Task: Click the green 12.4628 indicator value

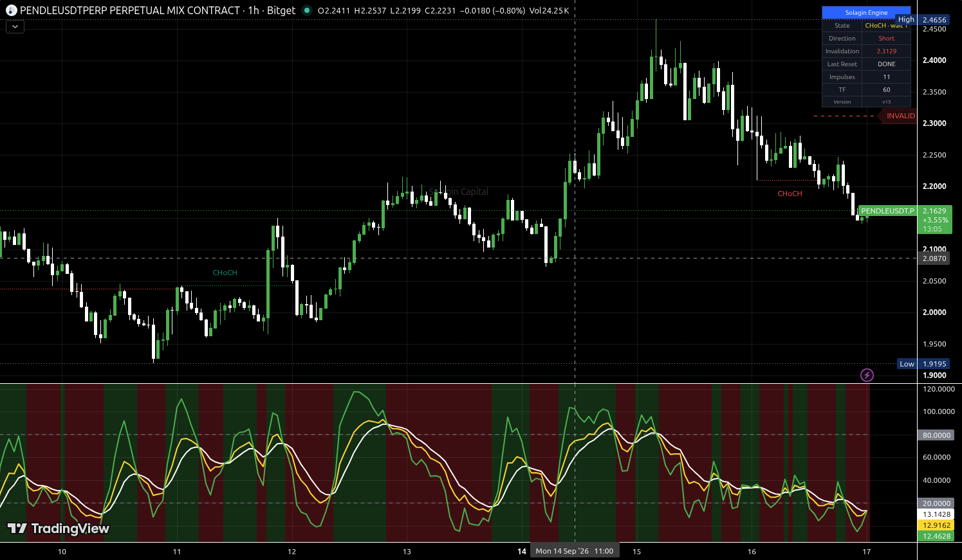Action: (936, 536)
